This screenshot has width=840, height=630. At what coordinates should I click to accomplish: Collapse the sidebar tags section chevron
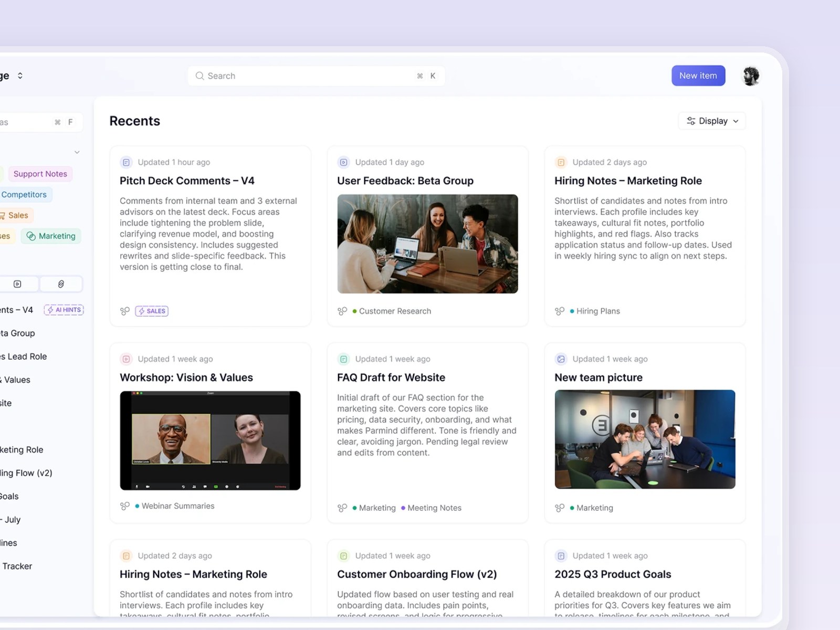[x=77, y=152]
